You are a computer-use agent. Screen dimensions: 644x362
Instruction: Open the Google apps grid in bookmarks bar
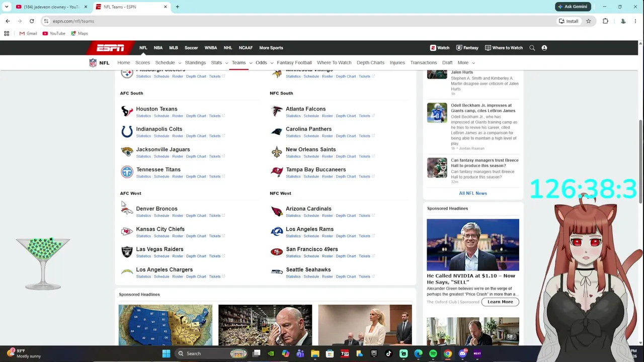click(x=7, y=34)
